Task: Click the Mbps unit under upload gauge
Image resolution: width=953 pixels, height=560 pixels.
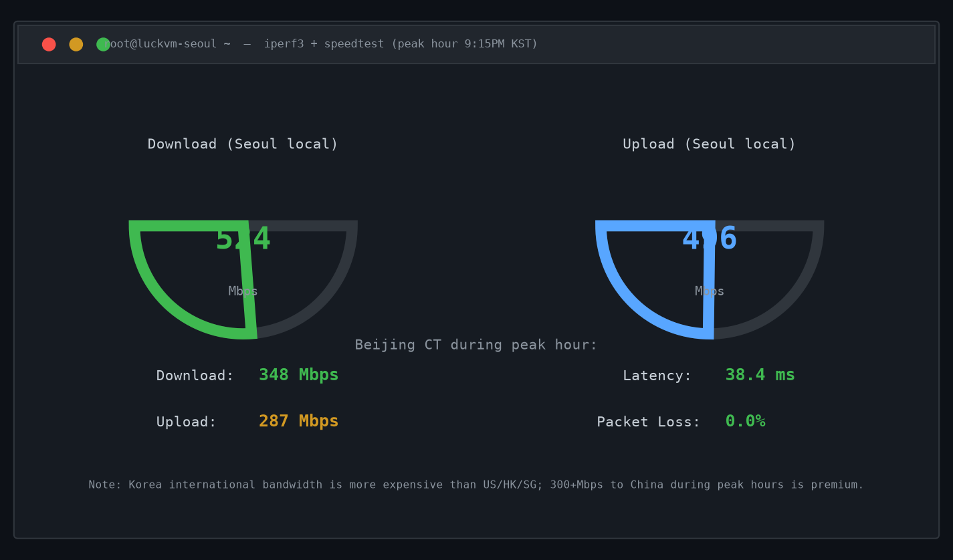Action: pyautogui.click(x=710, y=291)
